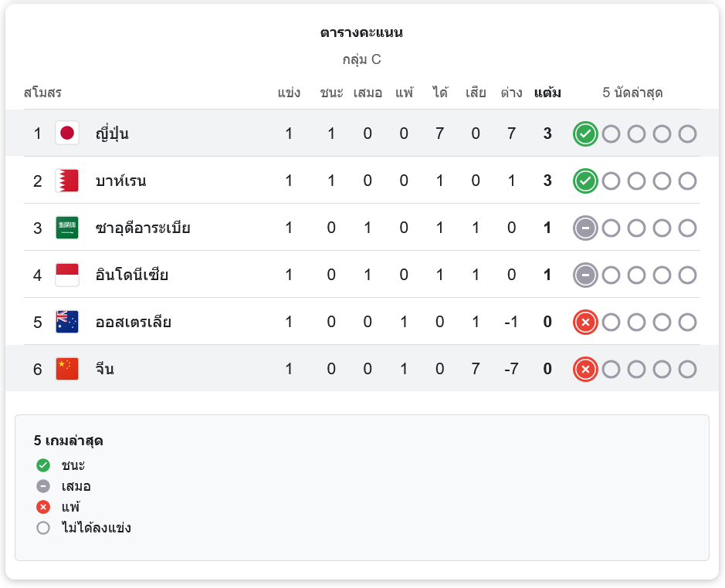Click the Bahrain flag icon
725x588 pixels.
tap(67, 181)
